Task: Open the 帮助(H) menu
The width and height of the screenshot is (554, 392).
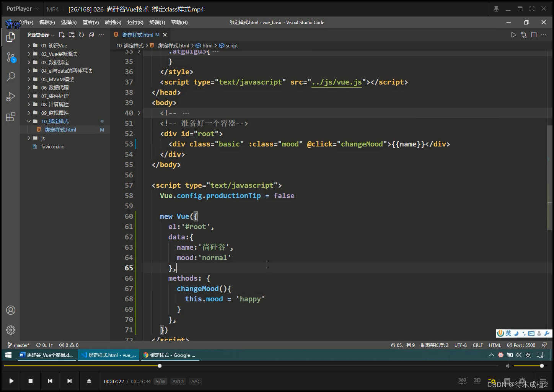Action: pos(179,23)
